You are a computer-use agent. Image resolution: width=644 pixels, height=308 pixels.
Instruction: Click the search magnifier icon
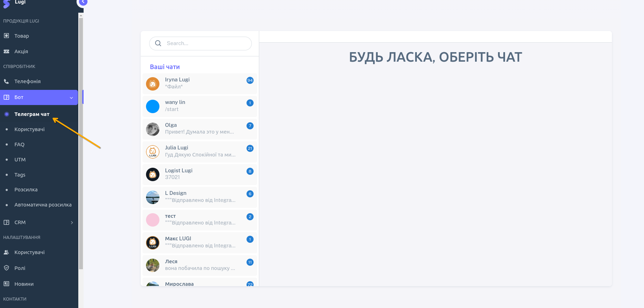[158, 43]
